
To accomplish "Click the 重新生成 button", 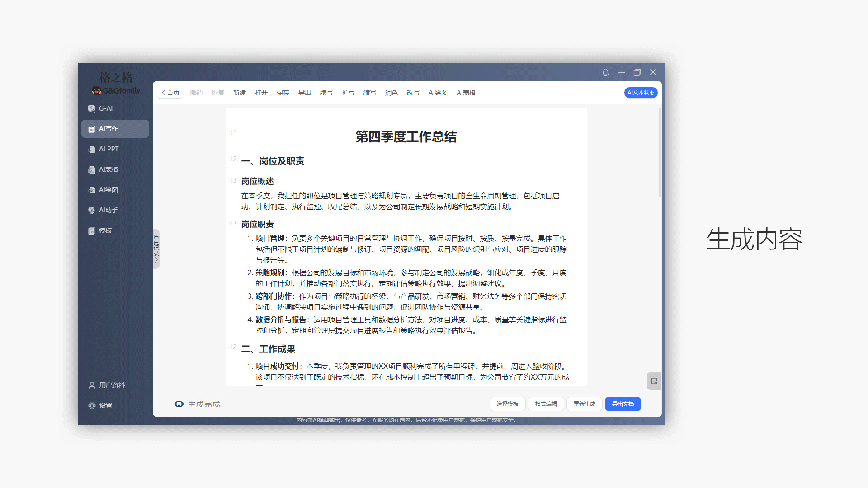I will [584, 404].
